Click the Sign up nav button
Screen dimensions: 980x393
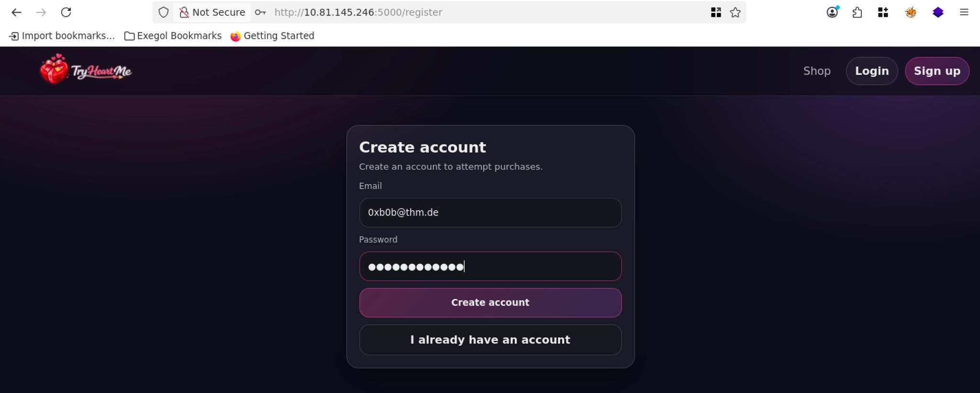click(936, 71)
